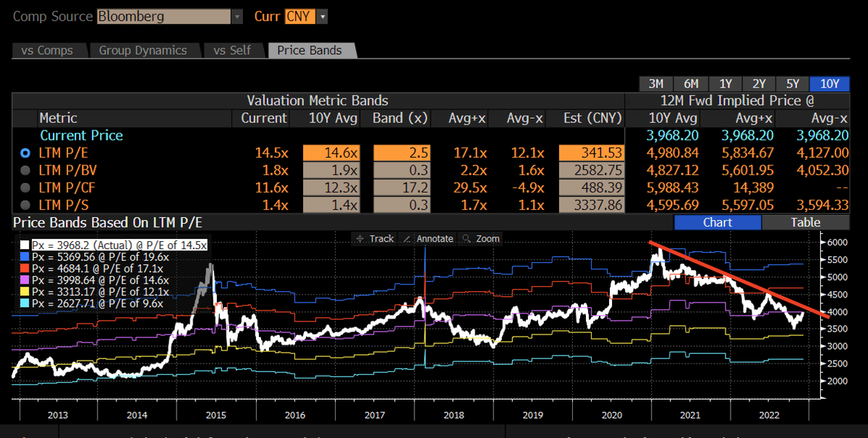The width and height of the screenshot is (868, 438).
Task: Click the Zoom magnifier tool
Action: click(x=480, y=239)
